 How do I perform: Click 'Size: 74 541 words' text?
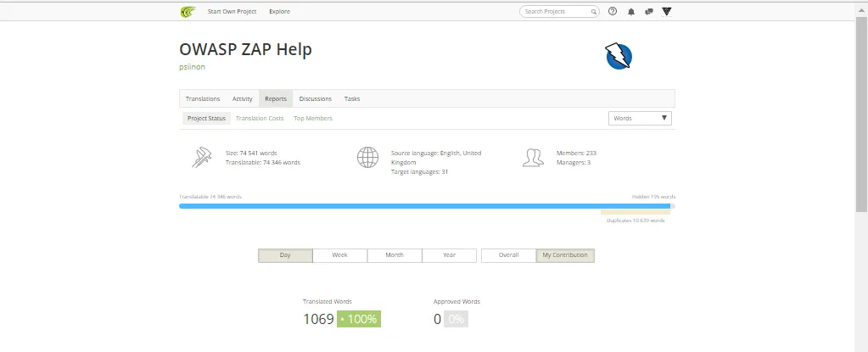point(251,154)
